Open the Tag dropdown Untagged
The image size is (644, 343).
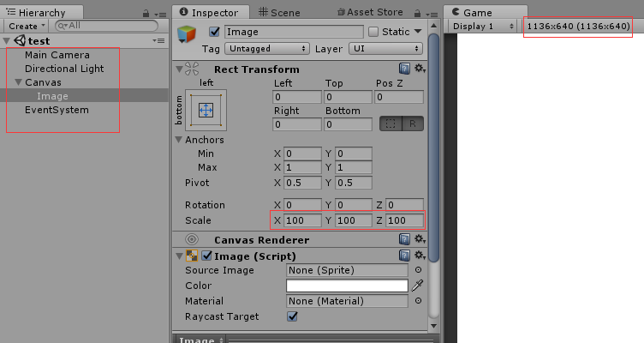267,49
